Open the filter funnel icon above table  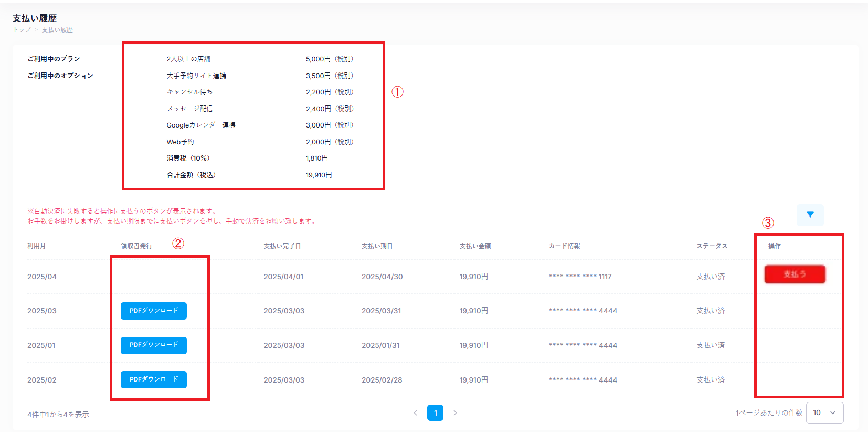click(x=810, y=215)
